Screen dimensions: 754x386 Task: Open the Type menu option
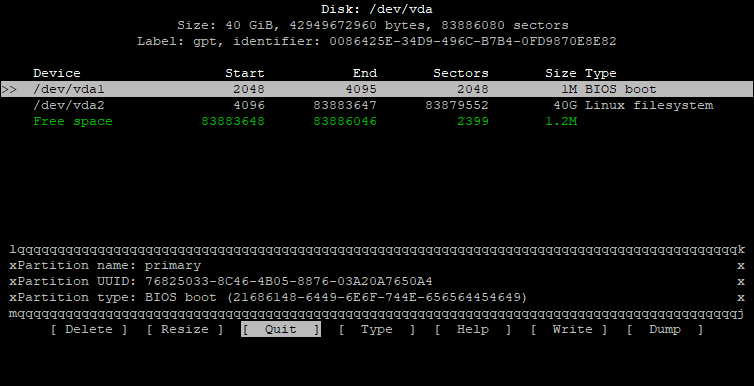(377, 329)
